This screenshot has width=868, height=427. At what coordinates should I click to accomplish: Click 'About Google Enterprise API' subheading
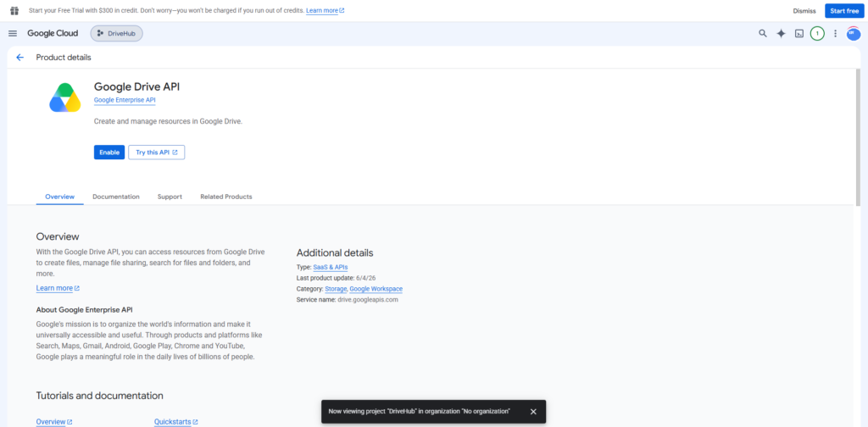pyautogui.click(x=84, y=310)
